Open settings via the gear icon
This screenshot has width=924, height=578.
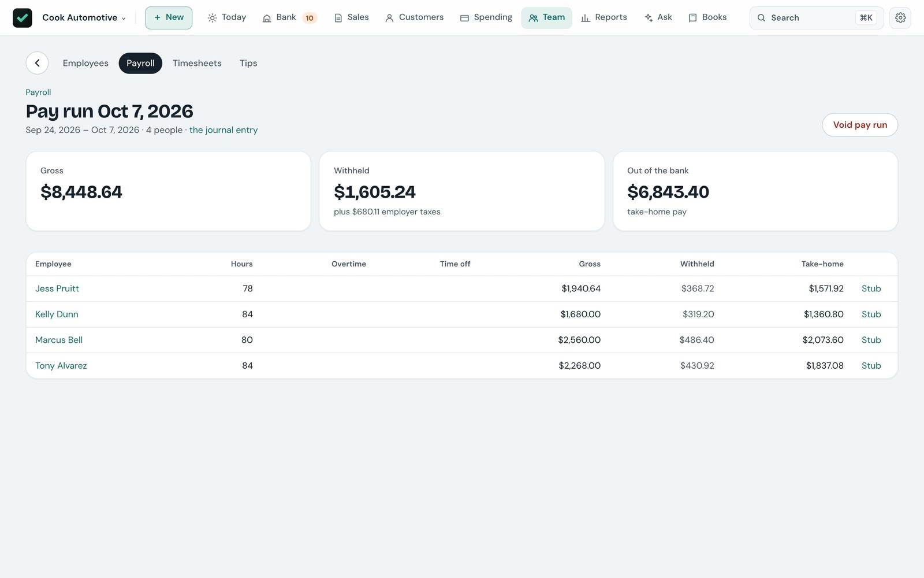pos(900,18)
